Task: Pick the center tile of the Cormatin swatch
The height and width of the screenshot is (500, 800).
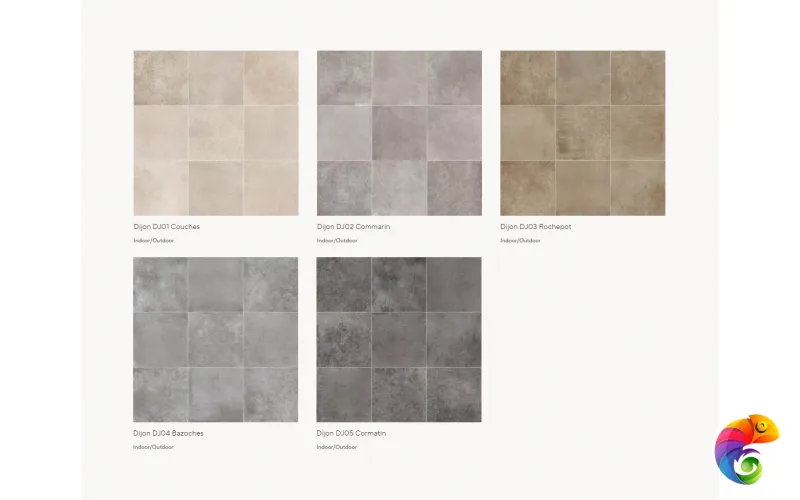Action: (x=399, y=340)
